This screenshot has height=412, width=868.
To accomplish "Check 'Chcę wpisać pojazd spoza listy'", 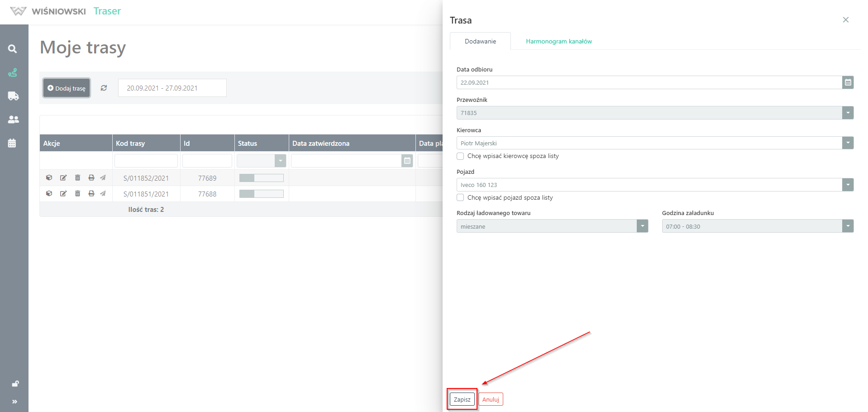I will 460,198.
